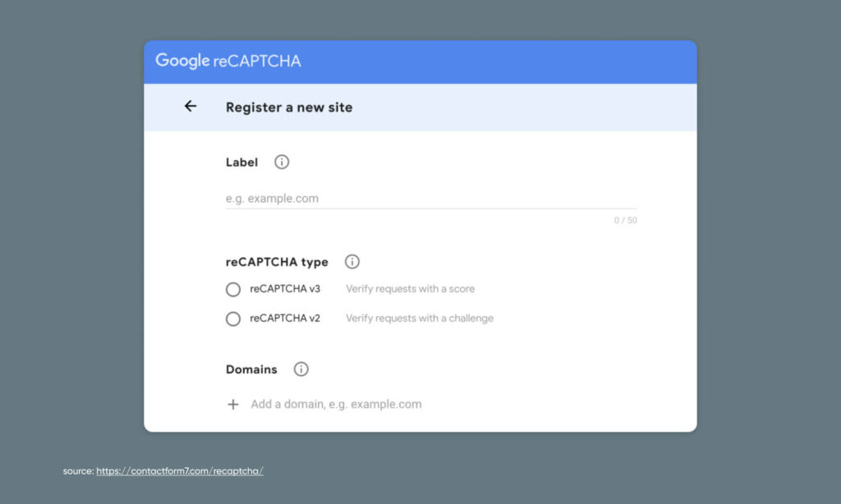The image size is (841, 504).
Task: Click the Domains section heading
Action: click(x=251, y=369)
